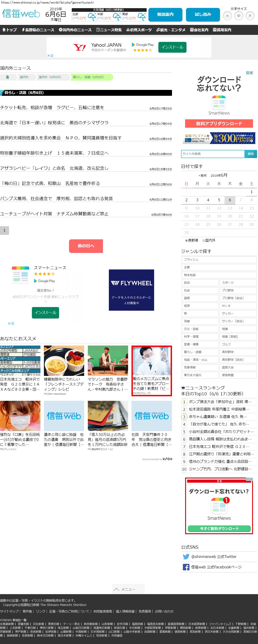Expand the メニュー footer toggle
This screenshot has width=258, height=644.
point(128,589)
